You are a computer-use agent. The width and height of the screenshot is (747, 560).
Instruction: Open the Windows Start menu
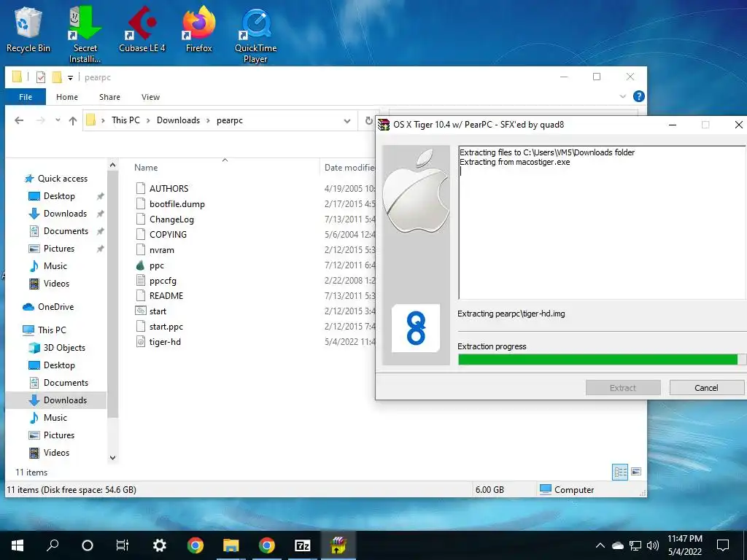(18, 545)
